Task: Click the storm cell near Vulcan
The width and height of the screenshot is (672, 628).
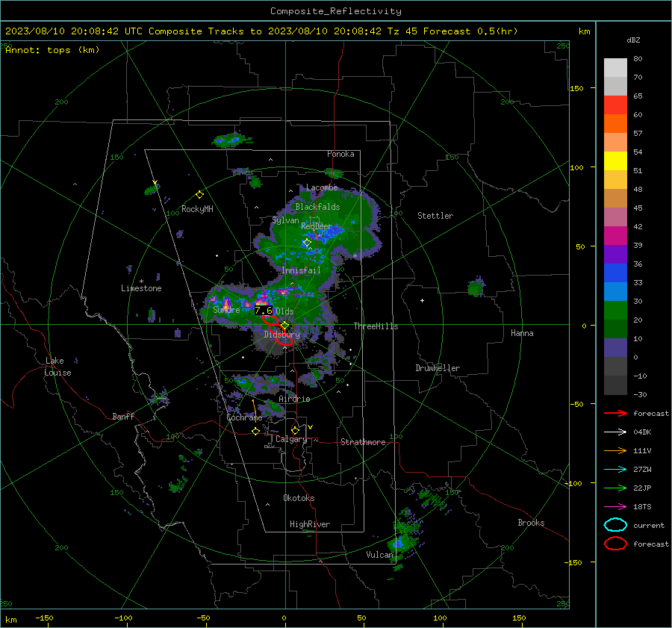Action: [x=401, y=542]
